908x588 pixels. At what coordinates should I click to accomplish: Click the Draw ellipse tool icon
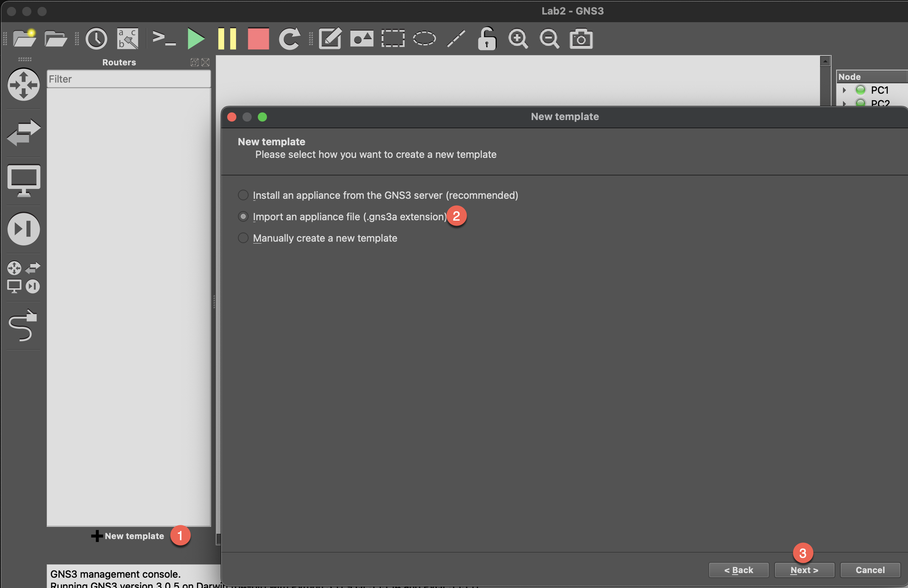pos(424,39)
